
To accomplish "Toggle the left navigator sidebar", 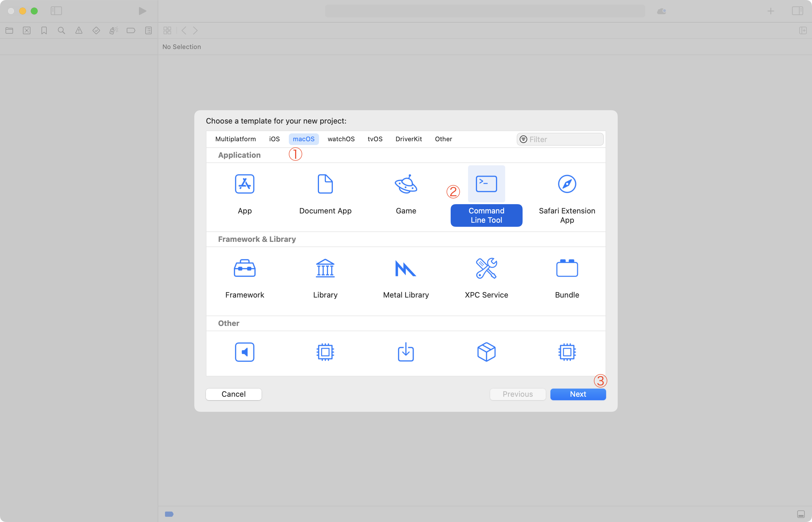I will [56, 11].
